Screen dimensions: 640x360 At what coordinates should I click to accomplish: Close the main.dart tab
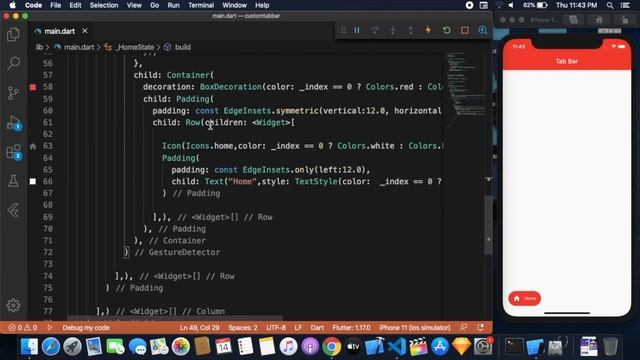[x=84, y=31]
